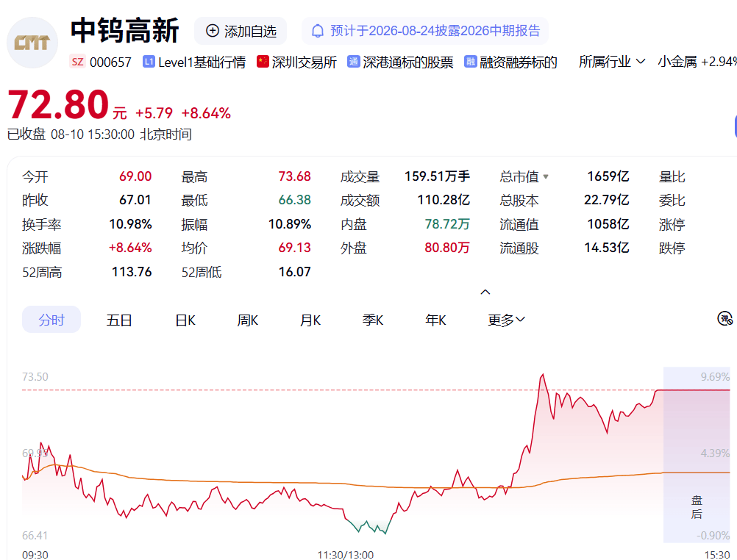Click 融资融券标的 label
Viewport: 737px width, 560px height.
519,62
